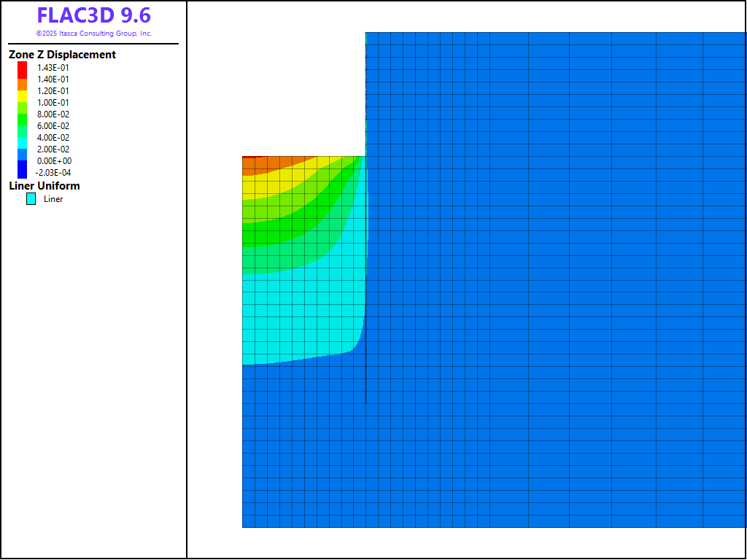Image resolution: width=747 pixels, height=560 pixels.
Task: Click the red maximum displacement zone in plot
Action: pyautogui.click(x=250, y=156)
